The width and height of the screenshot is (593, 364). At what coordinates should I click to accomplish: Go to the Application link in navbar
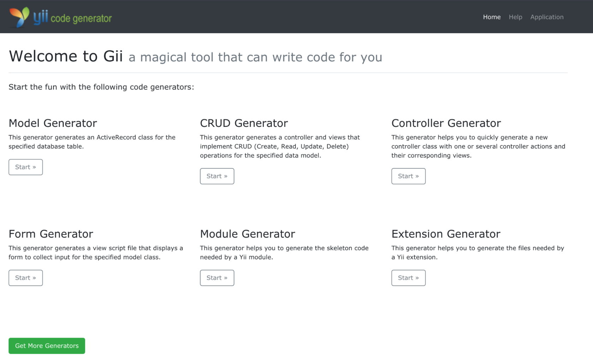[546, 17]
